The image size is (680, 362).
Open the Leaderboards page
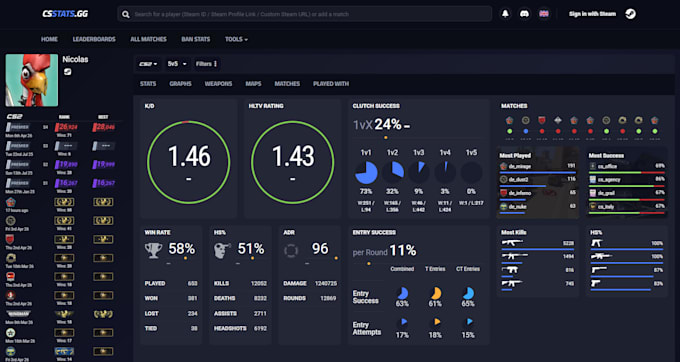coord(94,39)
